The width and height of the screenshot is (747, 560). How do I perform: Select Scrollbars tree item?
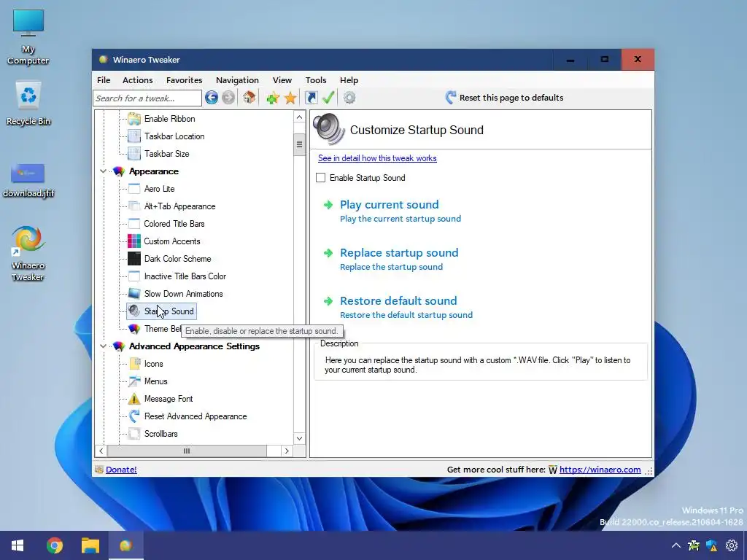[161, 434]
